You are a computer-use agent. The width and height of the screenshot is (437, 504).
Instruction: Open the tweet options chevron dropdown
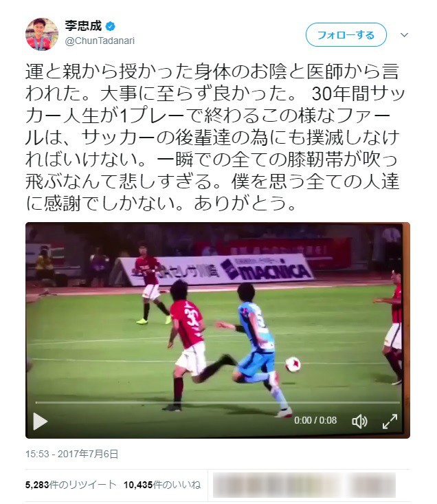coord(404,34)
